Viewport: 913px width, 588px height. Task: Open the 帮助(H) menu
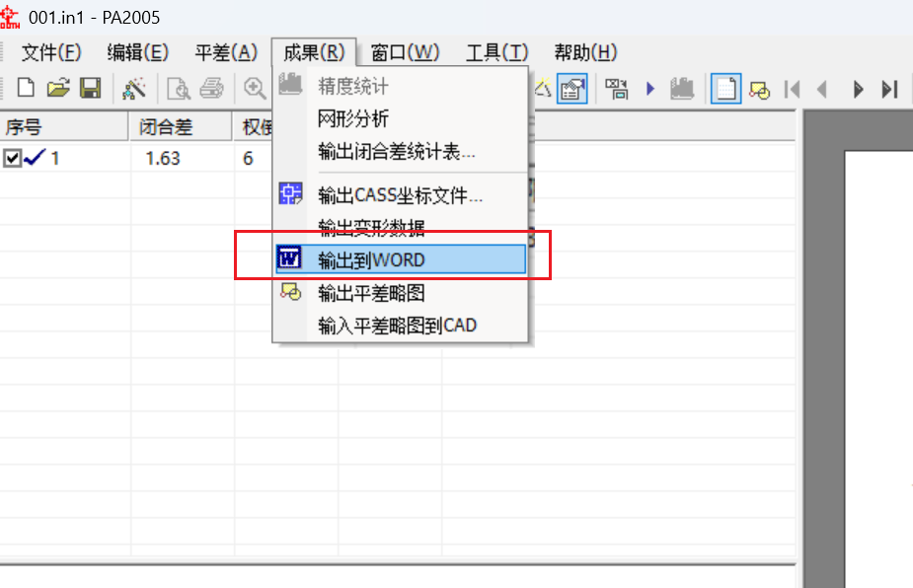pyautogui.click(x=585, y=53)
